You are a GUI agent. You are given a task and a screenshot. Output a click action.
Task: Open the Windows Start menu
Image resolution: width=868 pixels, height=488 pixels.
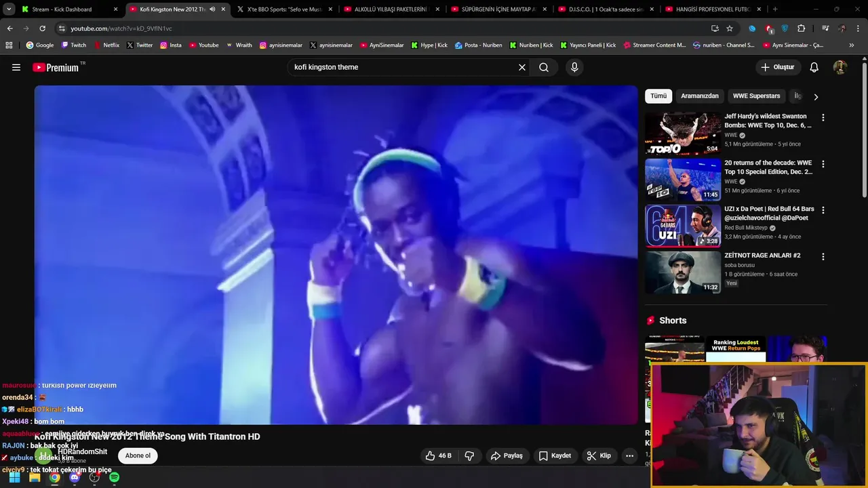pos(14,477)
